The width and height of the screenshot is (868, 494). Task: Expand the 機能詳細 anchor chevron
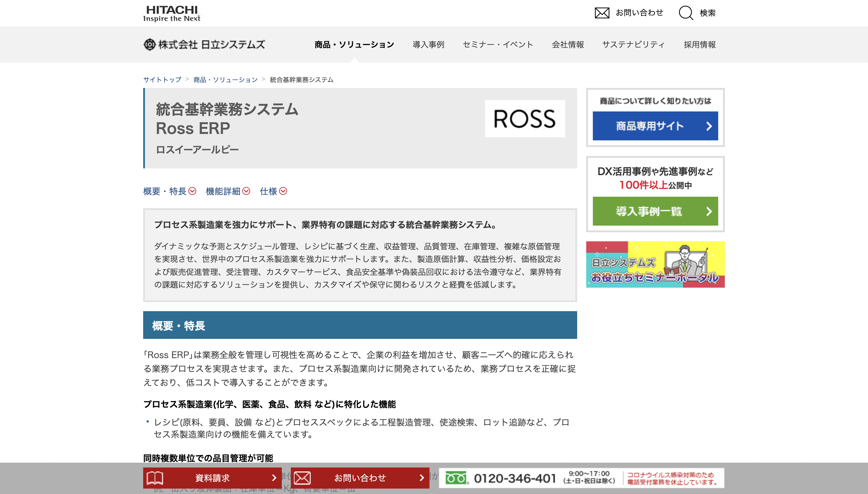(x=247, y=191)
